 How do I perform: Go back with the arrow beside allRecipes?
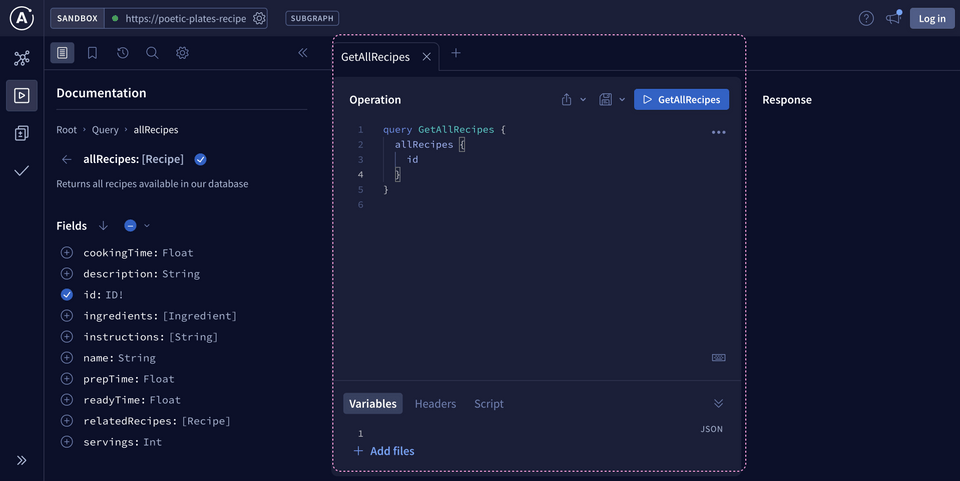[67, 159]
